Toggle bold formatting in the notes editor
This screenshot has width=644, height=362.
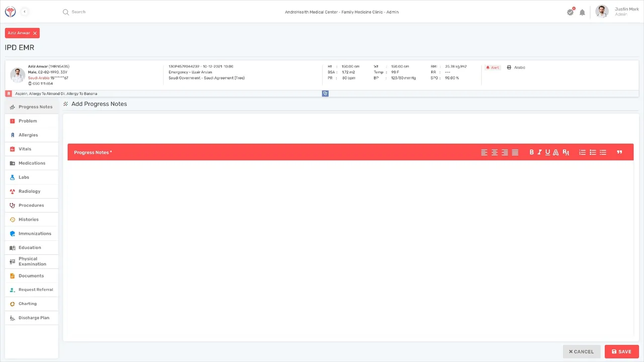pos(531,152)
